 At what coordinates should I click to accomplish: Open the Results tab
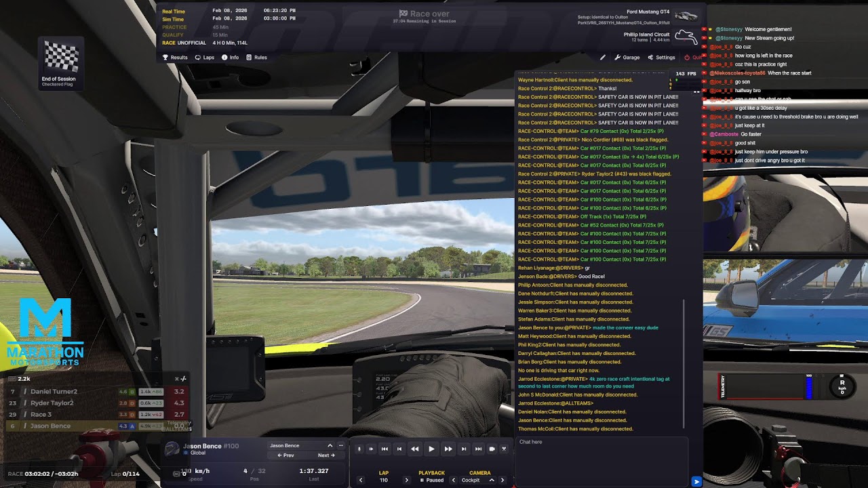175,58
